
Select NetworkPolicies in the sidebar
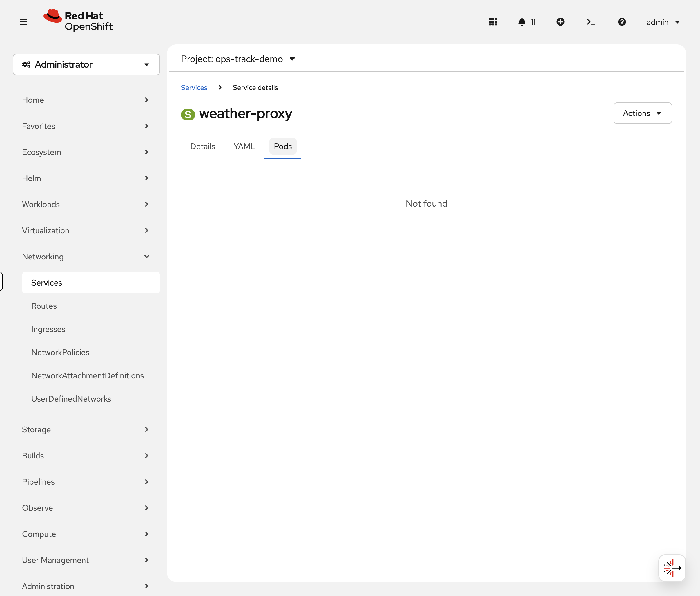(60, 352)
